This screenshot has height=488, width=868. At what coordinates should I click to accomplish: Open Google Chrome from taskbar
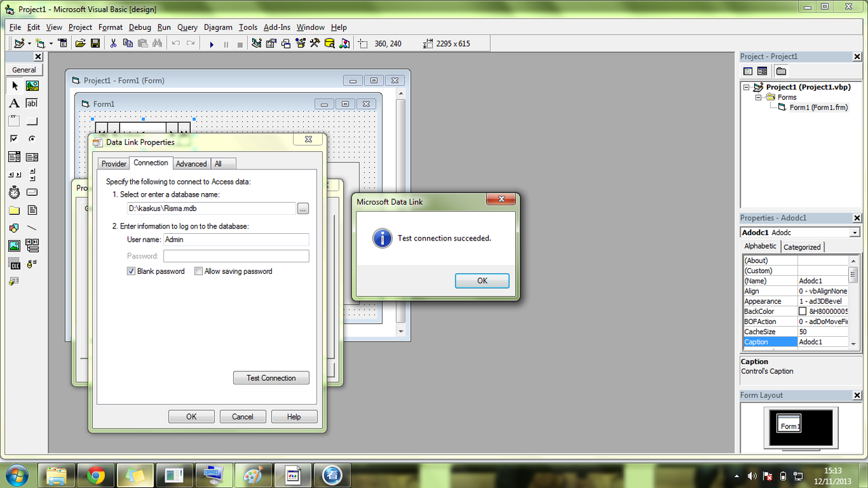(96, 476)
